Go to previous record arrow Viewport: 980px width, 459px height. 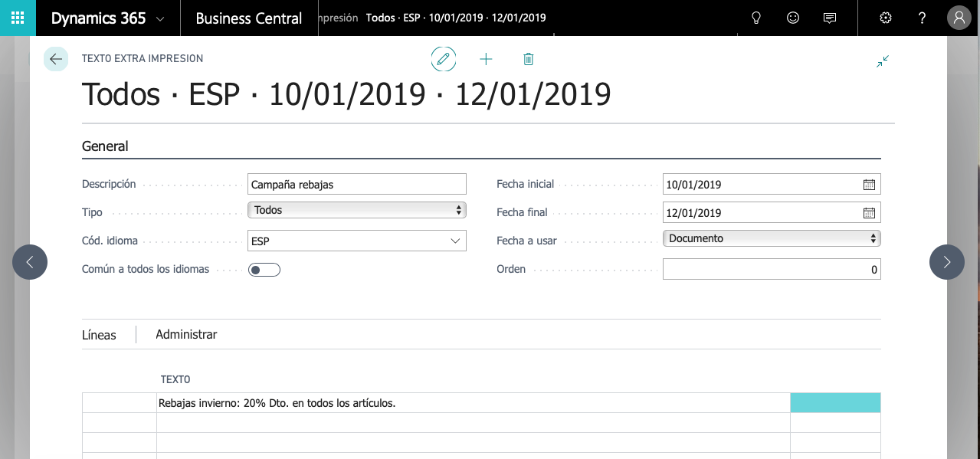point(30,262)
